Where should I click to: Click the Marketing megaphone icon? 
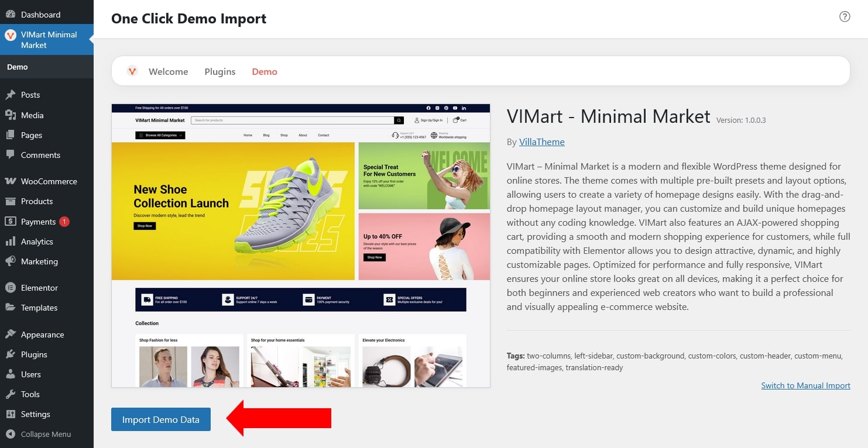(10, 261)
